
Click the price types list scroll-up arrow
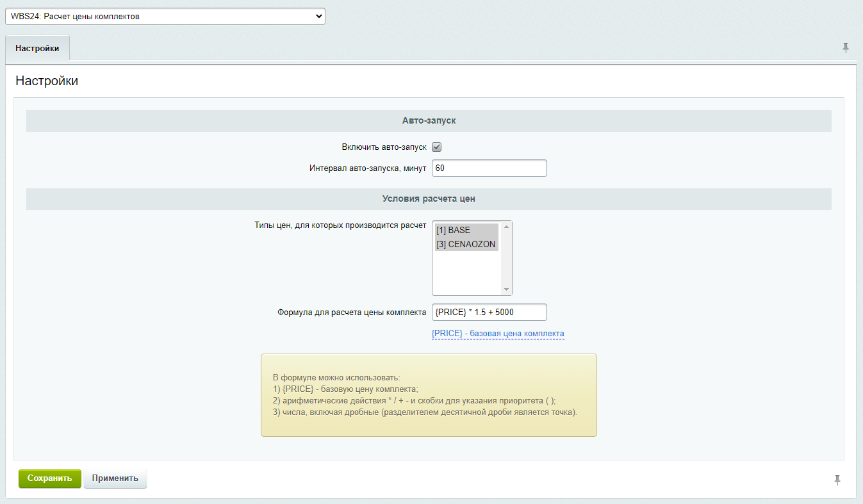[x=507, y=227]
